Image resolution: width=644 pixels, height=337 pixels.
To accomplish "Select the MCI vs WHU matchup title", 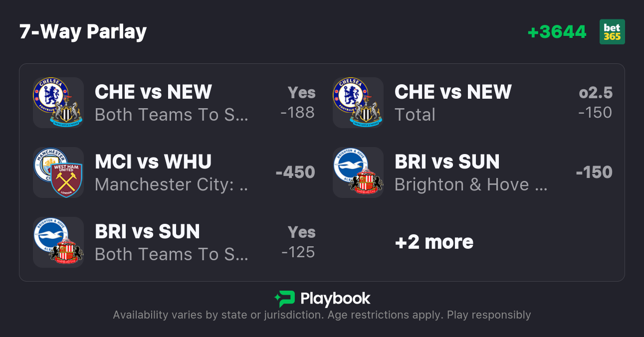I will [x=153, y=162].
